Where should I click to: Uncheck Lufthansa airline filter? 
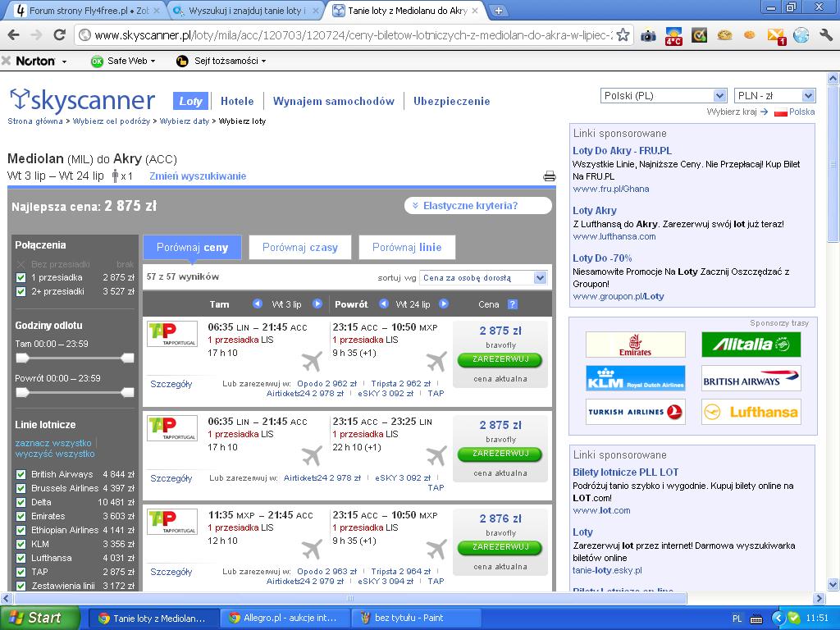pos(21,558)
